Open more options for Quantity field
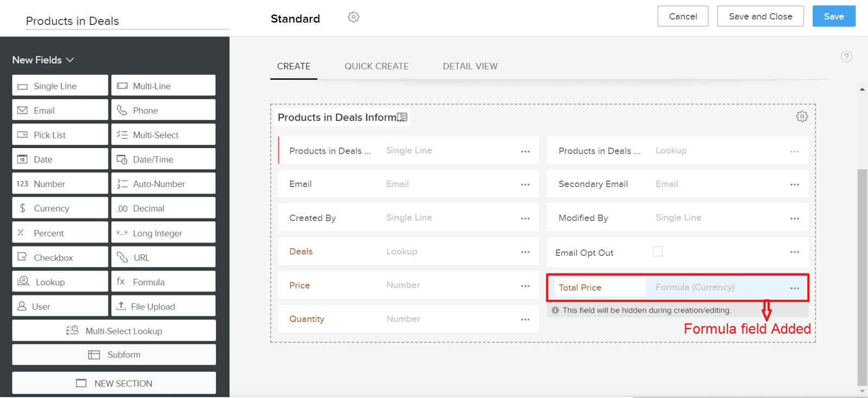 tap(525, 319)
